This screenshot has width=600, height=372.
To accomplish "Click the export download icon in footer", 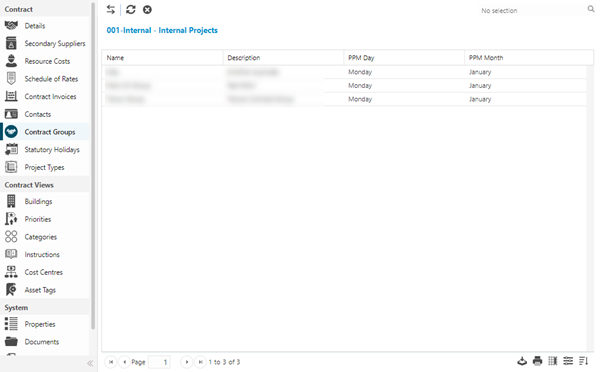I will click(x=522, y=361).
